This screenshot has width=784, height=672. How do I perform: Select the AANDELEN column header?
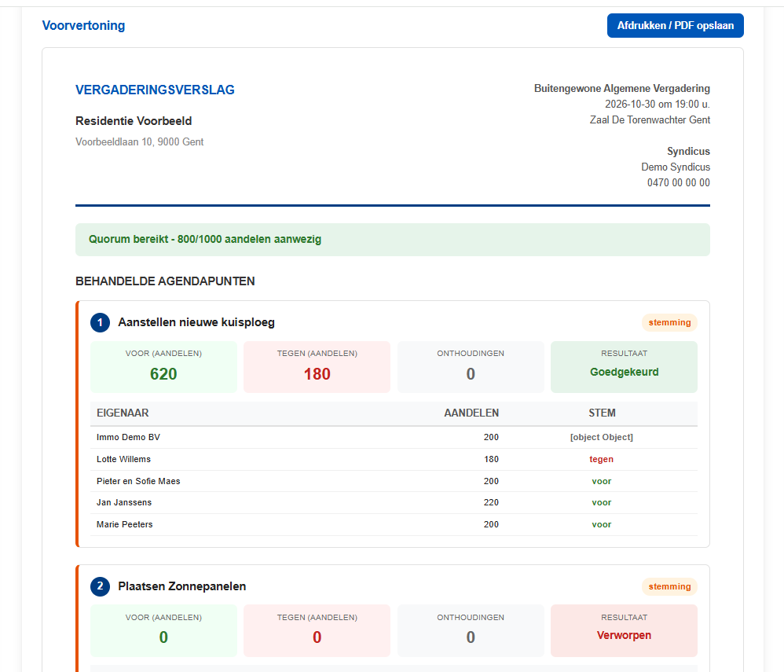471,413
